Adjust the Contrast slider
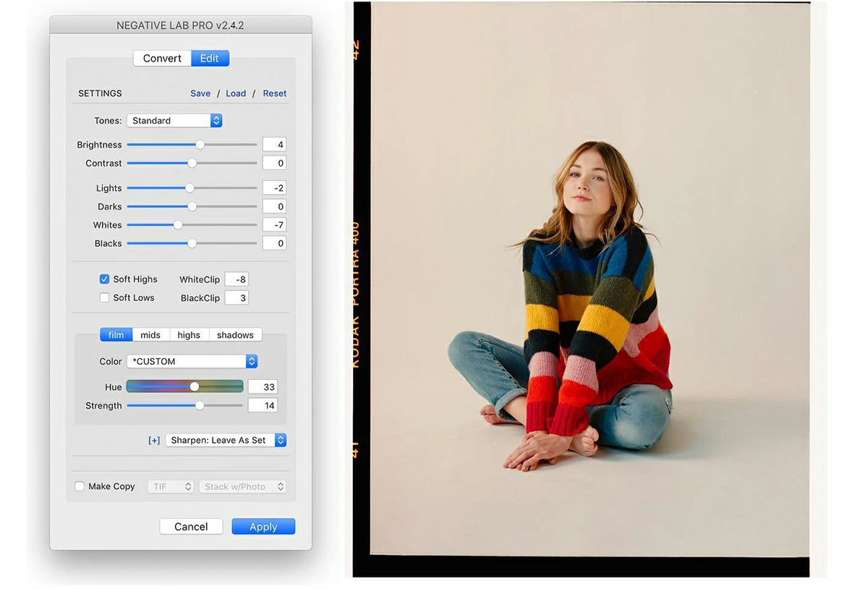 point(192,164)
